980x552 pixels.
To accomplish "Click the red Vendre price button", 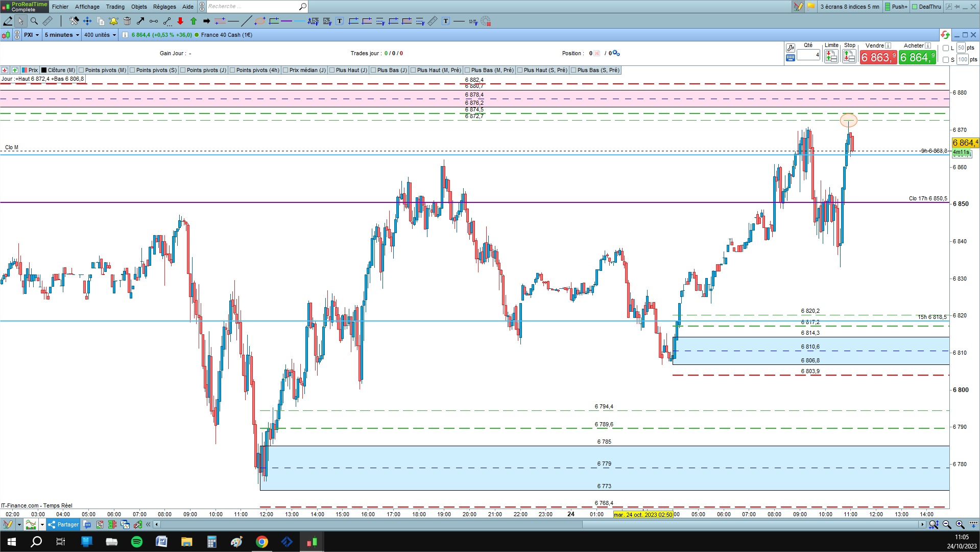I will [x=878, y=57].
